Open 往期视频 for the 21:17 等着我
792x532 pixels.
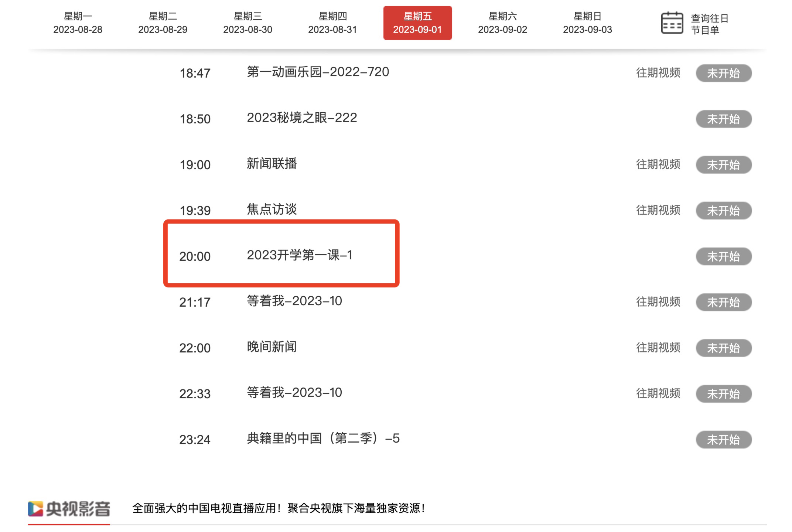click(658, 302)
